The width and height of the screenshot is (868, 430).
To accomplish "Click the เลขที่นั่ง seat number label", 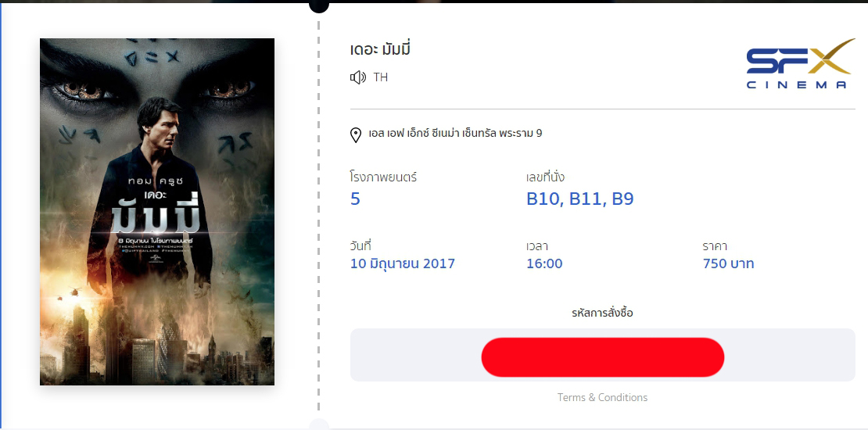I will [x=545, y=177].
